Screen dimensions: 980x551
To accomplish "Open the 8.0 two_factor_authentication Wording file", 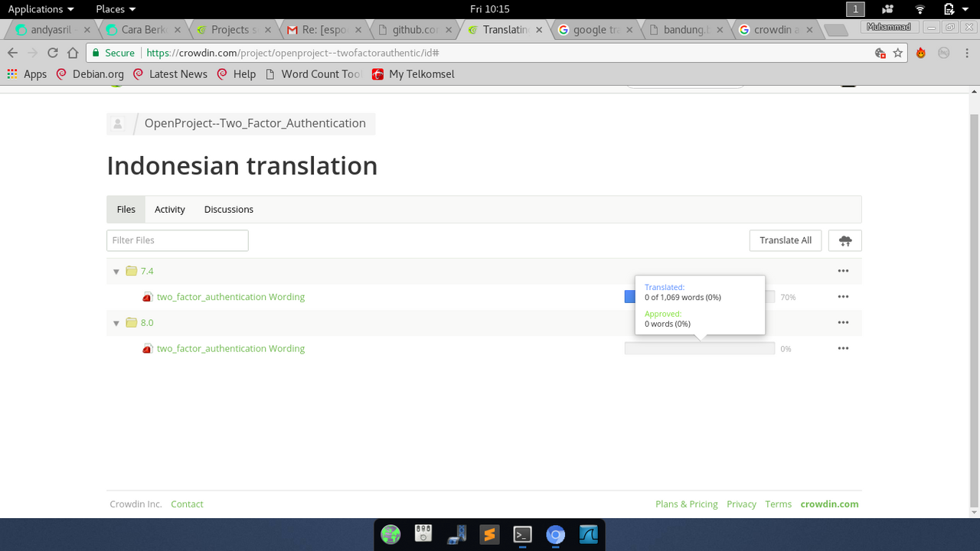I will [230, 349].
